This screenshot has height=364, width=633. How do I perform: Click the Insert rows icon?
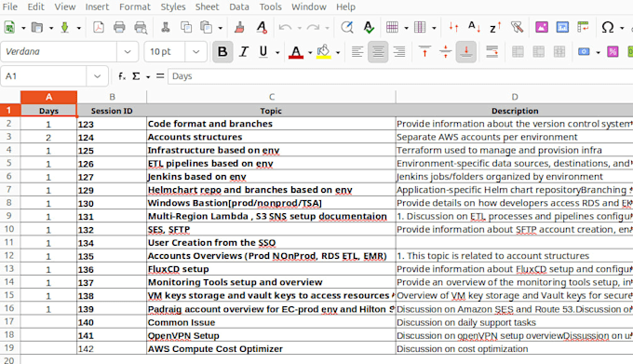pyautogui.click(x=392, y=27)
